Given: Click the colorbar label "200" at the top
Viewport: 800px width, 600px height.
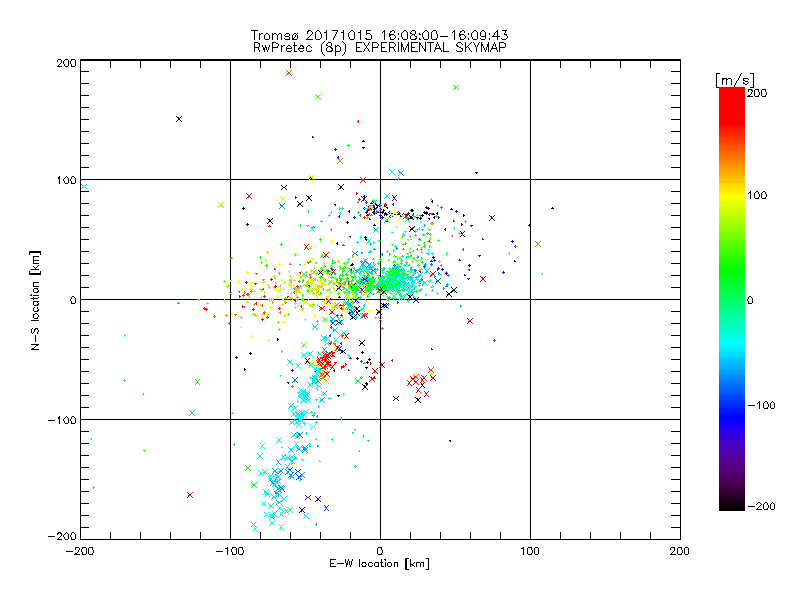Looking at the screenshot, I should (x=757, y=93).
